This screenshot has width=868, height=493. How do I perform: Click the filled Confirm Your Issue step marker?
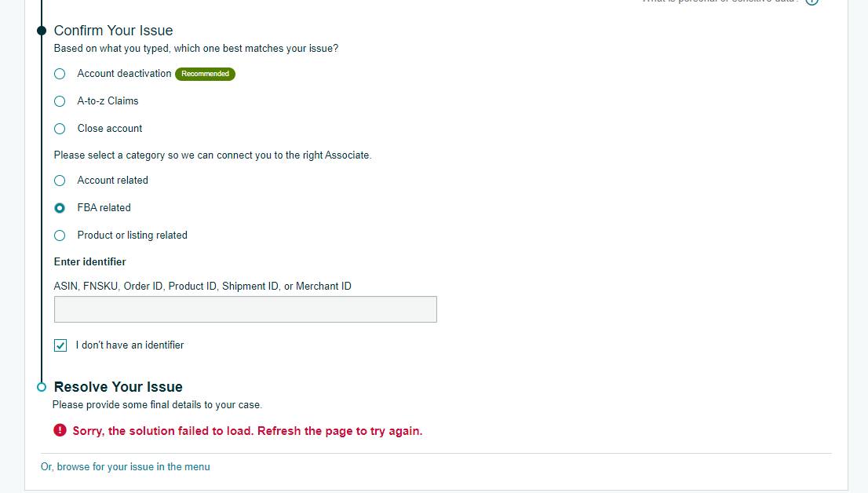coord(42,31)
